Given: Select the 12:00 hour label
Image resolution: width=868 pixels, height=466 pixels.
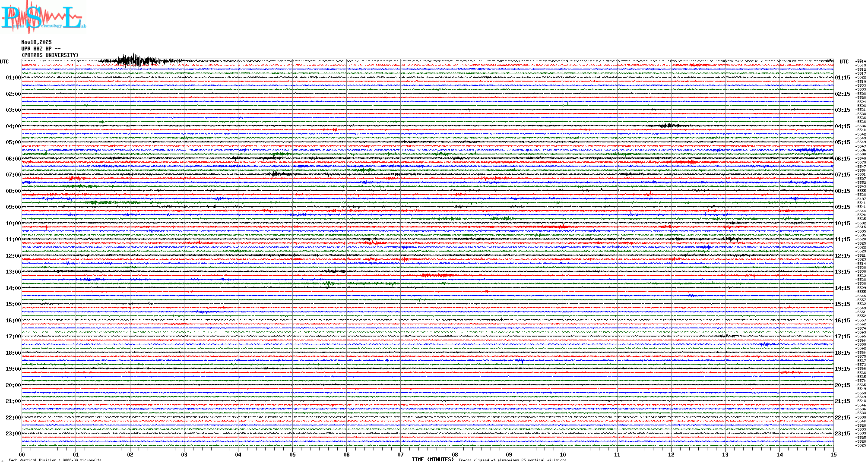Looking at the screenshot, I should [x=13, y=256].
